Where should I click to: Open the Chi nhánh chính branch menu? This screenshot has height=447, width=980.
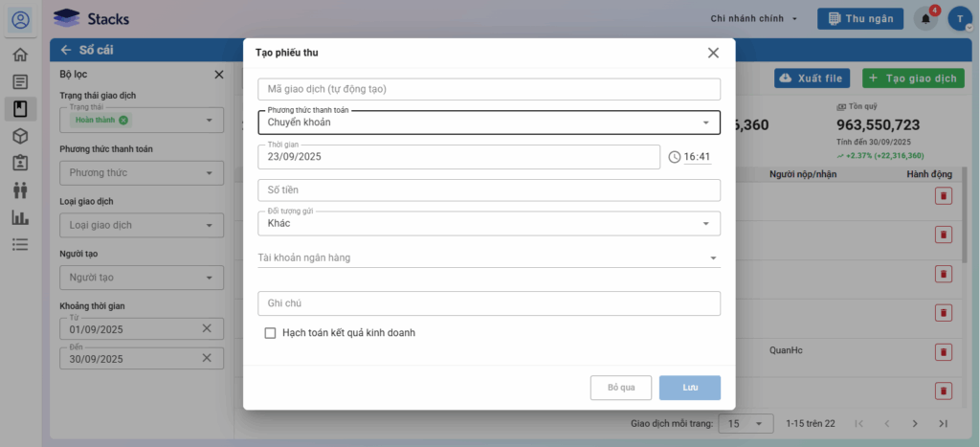click(x=754, y=18)
